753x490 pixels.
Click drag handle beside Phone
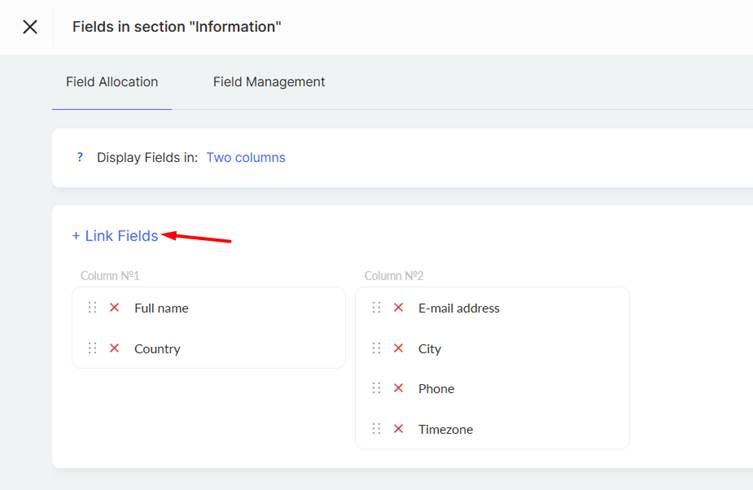pos(376,388)
